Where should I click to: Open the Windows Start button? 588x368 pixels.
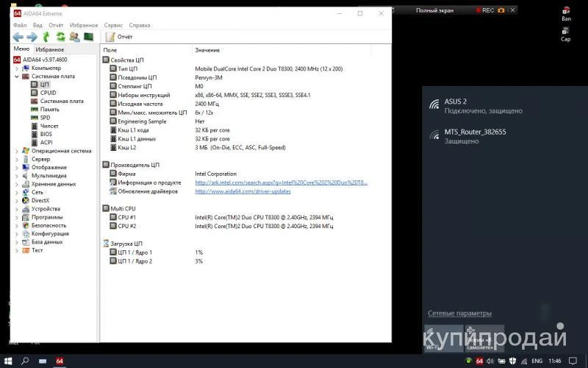pyautogui.click(x=7, y=361)
